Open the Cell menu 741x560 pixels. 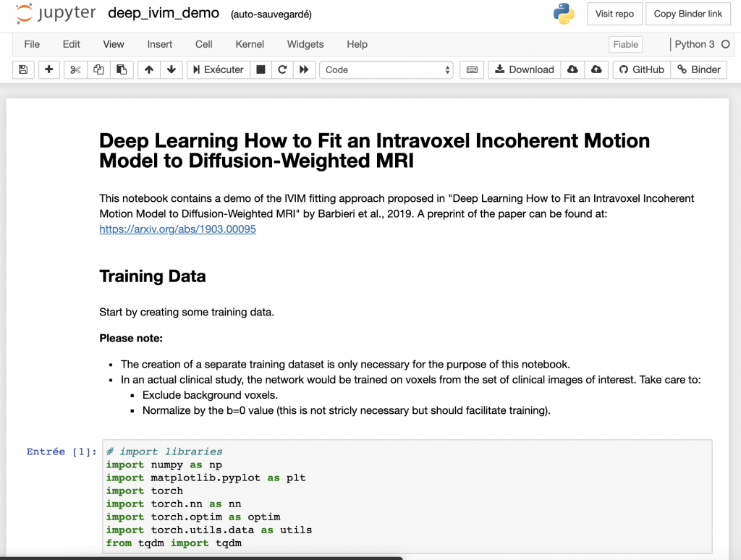pos(204,44)
